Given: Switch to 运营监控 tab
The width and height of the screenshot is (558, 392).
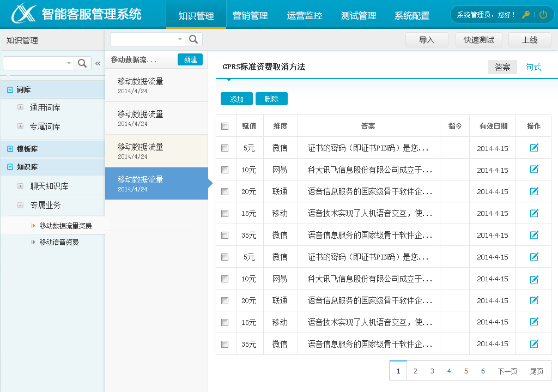Looking at the screenshot, I should point(305,15).
